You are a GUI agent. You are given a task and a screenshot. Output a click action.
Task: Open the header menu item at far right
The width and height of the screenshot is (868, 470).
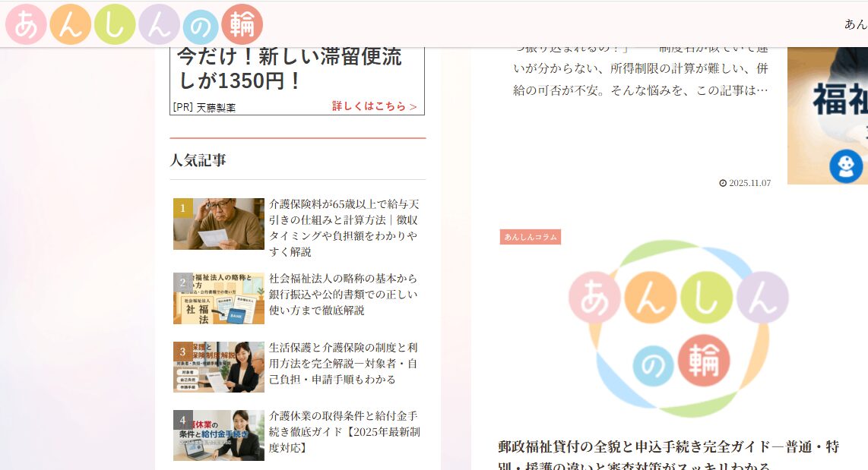(855, 24)
